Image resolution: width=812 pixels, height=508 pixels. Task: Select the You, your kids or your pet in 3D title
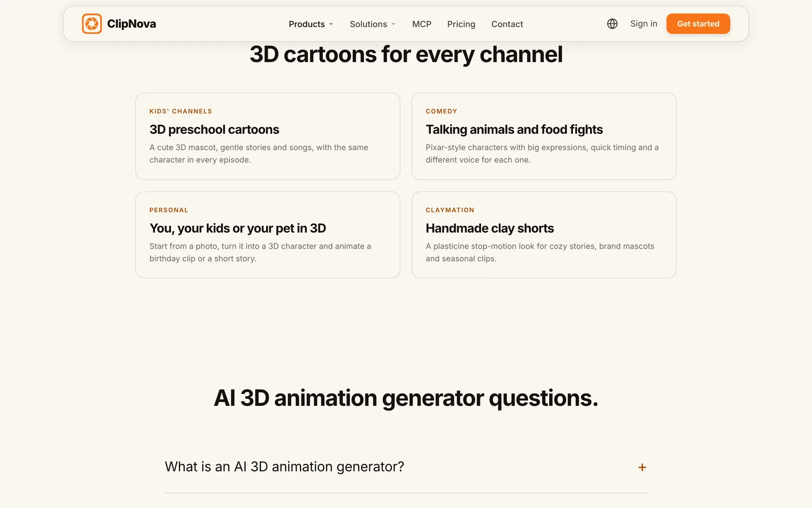pyautogui.click(x=237, y=228)
